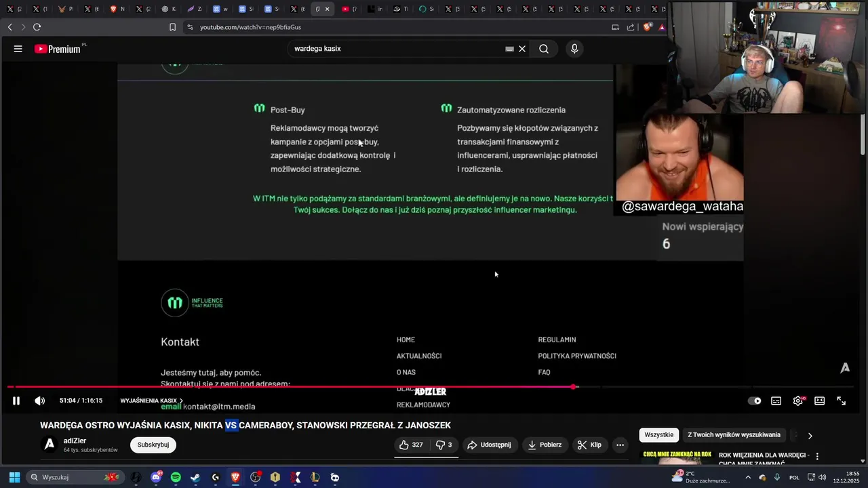868x488 pixels.
Task: Pause the video playback
Action: tap(16, 401)
